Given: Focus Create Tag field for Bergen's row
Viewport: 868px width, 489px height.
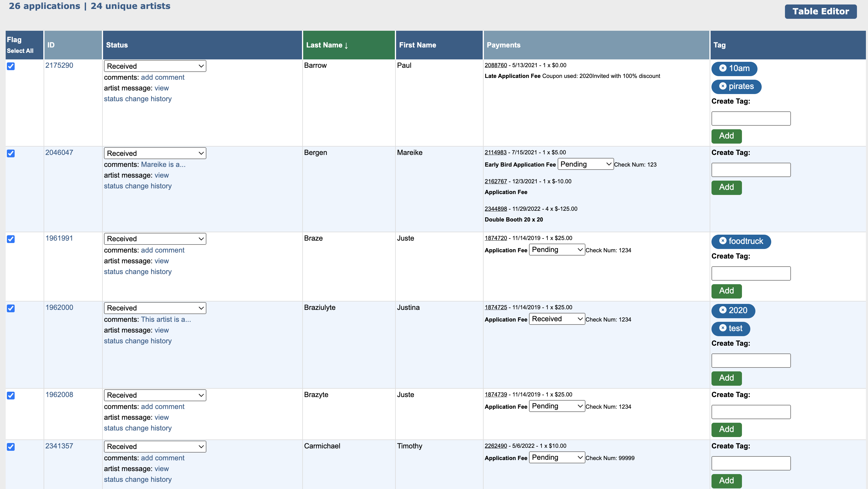Looking at the screenshot, I should click(x=751, y=170).
